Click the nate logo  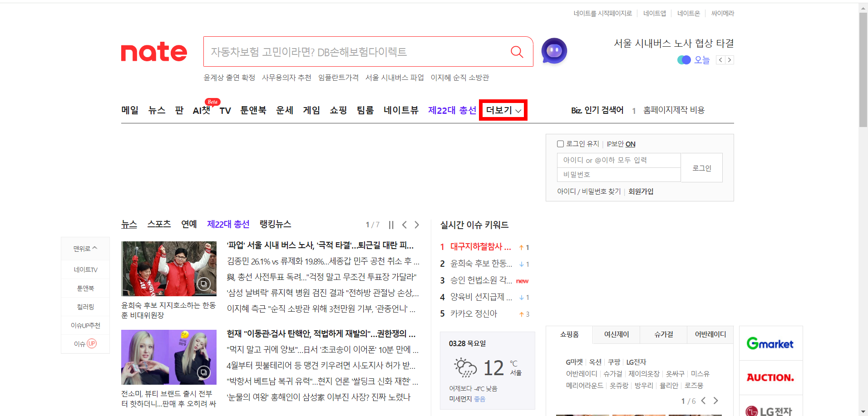(x=154, y=52)
